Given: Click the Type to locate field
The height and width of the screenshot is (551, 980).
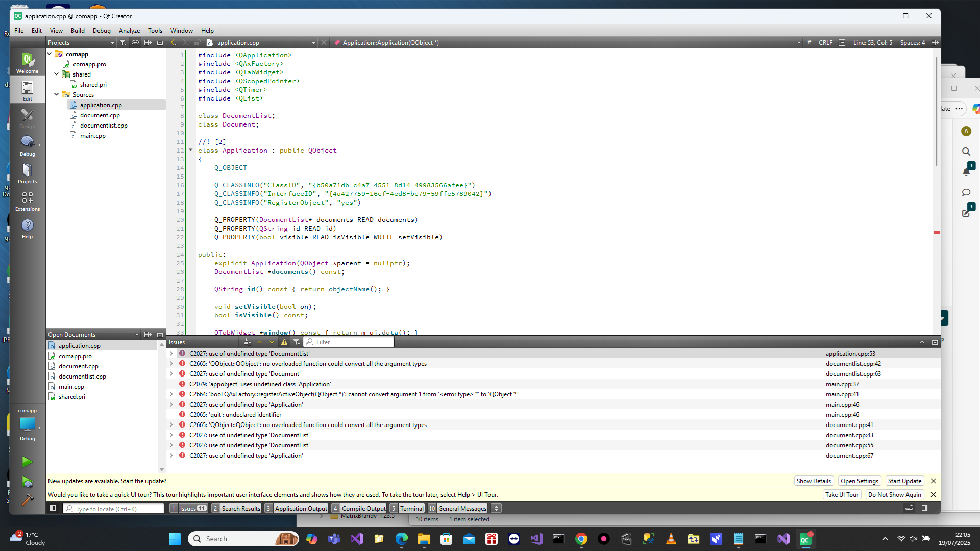Looking at the screenshot, I should (x=113, y=509).
